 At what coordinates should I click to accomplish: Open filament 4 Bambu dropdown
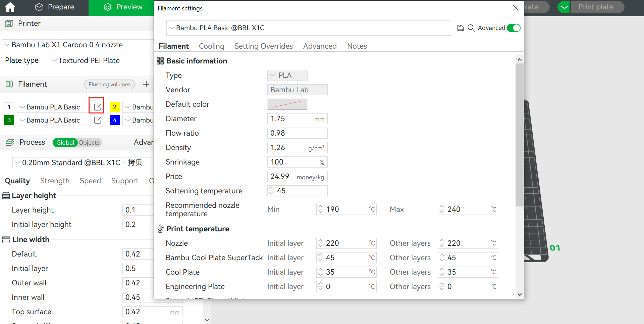pyautogui.click(x=138, y=120)
